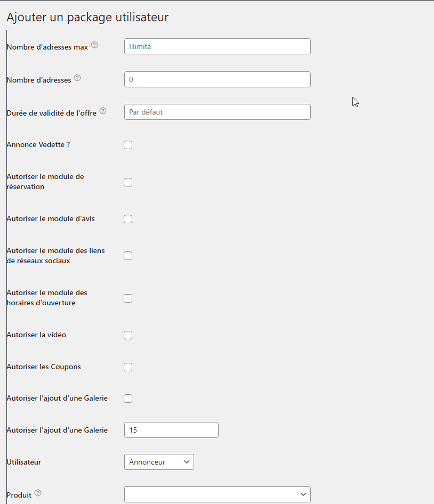Click the Autoriser les Coupons label

point(44,367)
